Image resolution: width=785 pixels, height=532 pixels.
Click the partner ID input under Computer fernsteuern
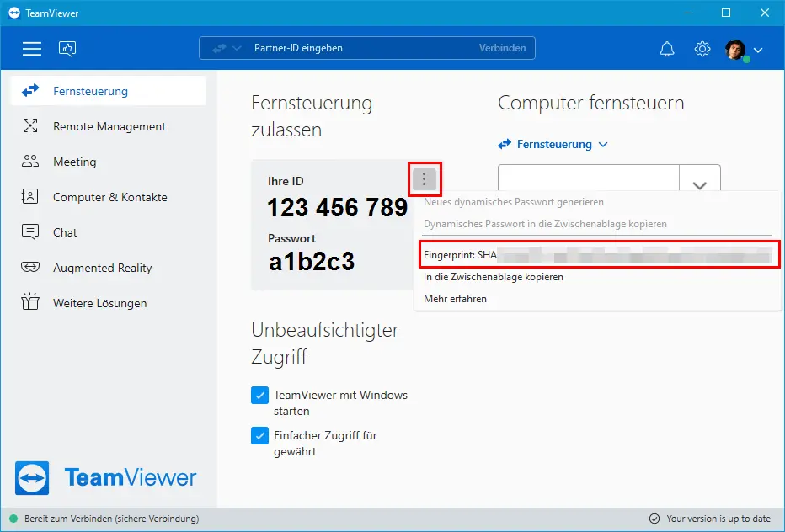588,178
